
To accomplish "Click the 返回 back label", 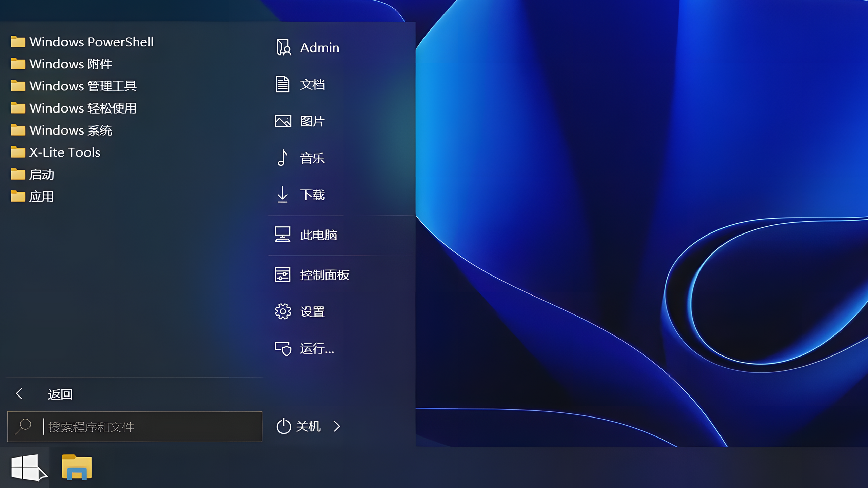I will tap(60, 394).
